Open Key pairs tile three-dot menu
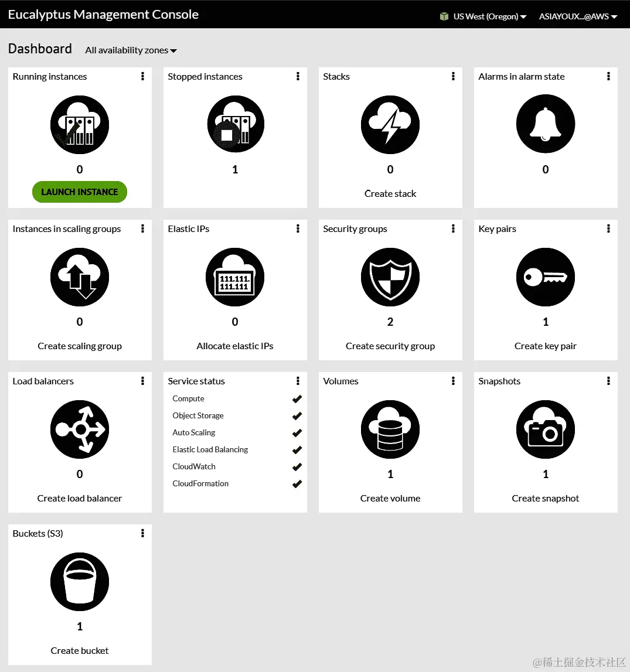 (x=608, y=228)
